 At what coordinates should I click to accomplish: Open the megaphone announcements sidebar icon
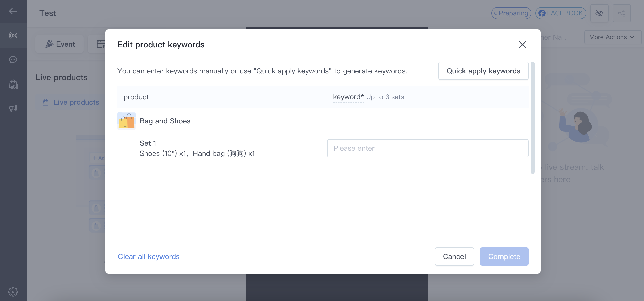pyautogui.click(x=13, y=108)
